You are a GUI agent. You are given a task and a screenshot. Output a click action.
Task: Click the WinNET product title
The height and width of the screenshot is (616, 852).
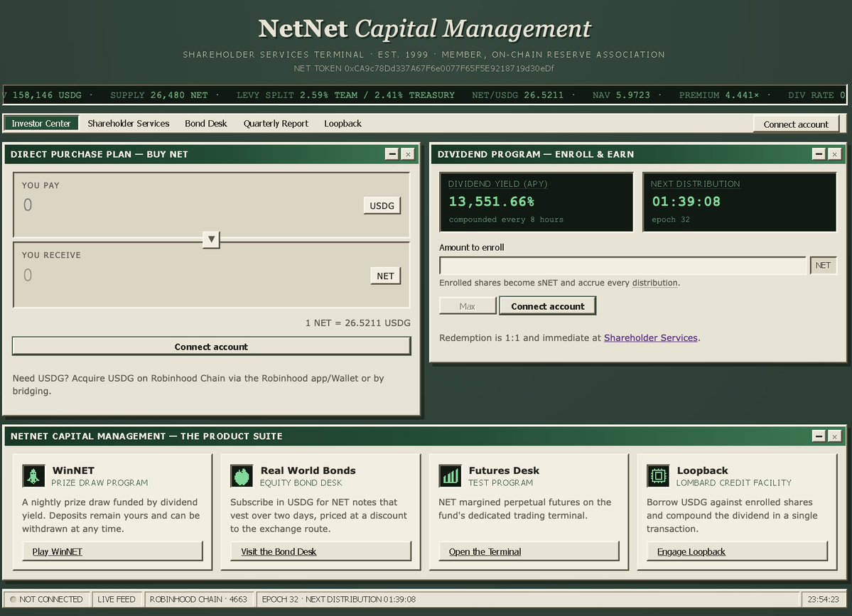coord(73,470)
